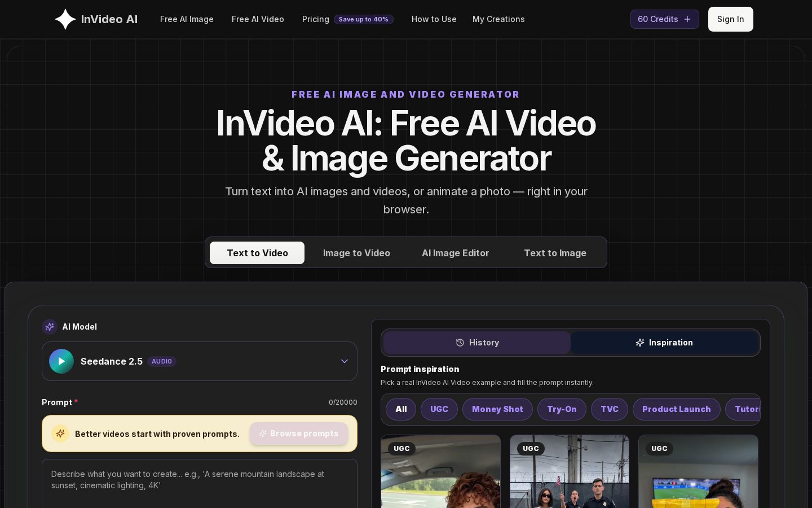Click the sparkle icon next to AI Model

coord(50,327)
